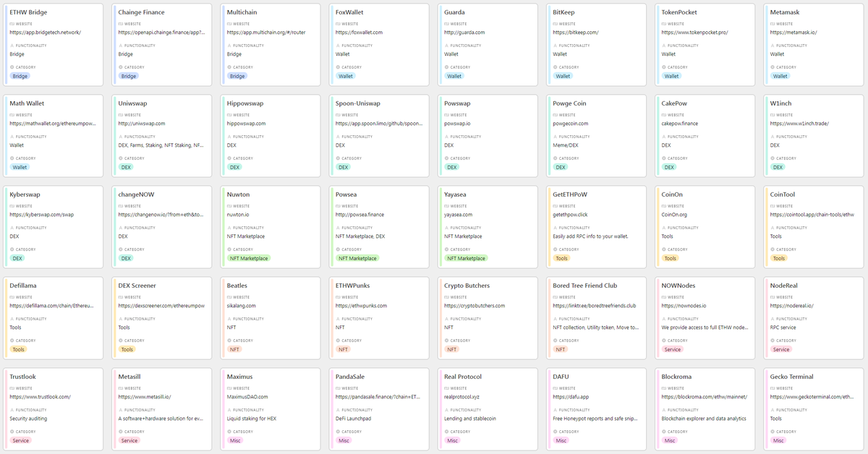868x454 pixels.
Task: Click the NFT Marketplace tag on Nuwton card
Action: point(249,258)
